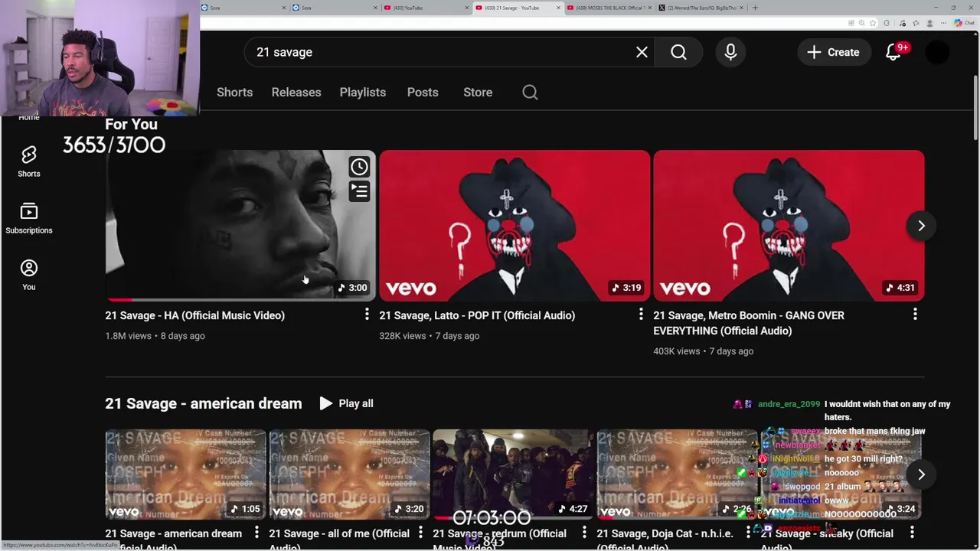Play the POP IT Official Audio thumbnail
This screenshot has height=551, width=980.
click(x=514, y=226)
